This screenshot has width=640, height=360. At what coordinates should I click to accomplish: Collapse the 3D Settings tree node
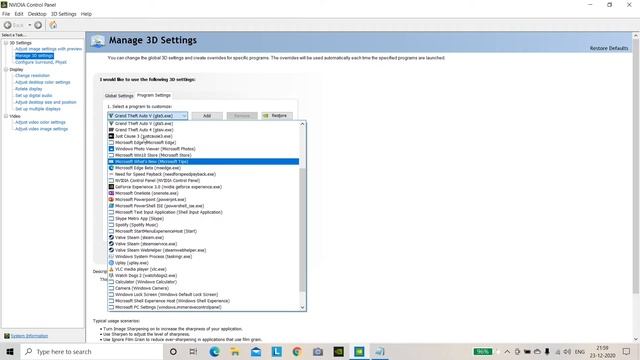(x=6, y=42)
